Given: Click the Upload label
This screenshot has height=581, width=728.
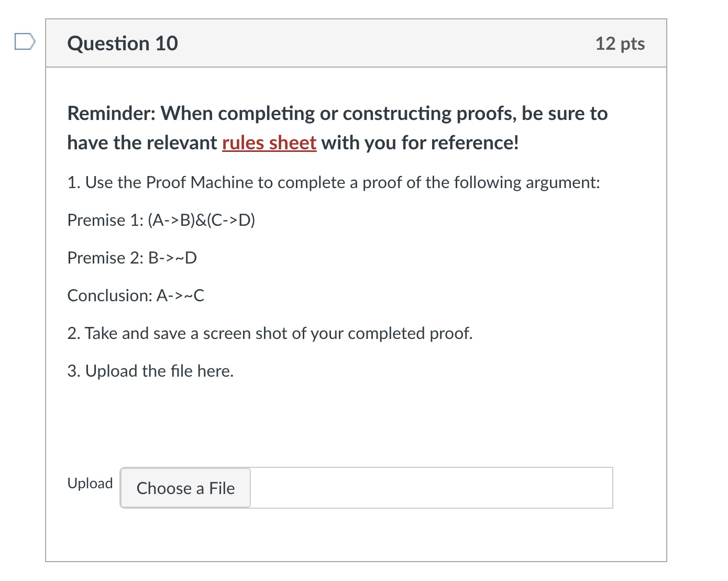Looking at the screenshot, I should (x=90, y=483).
